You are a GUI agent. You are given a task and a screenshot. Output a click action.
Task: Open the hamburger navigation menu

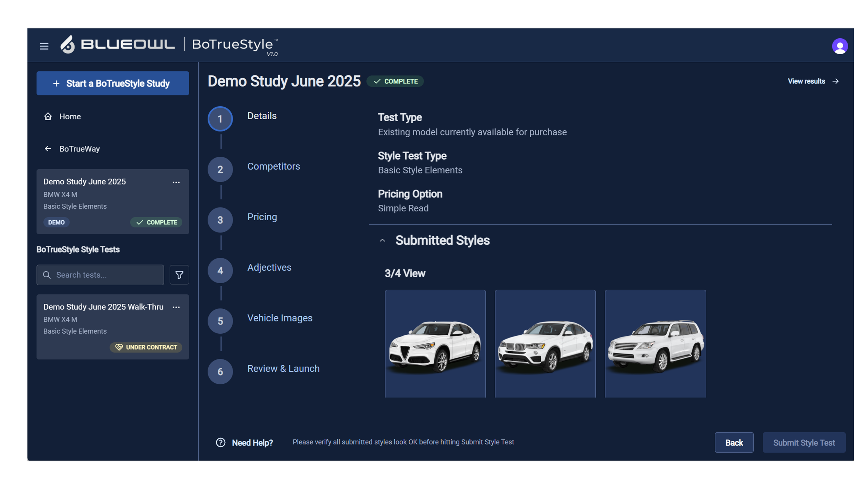click(x=44, y=46)
